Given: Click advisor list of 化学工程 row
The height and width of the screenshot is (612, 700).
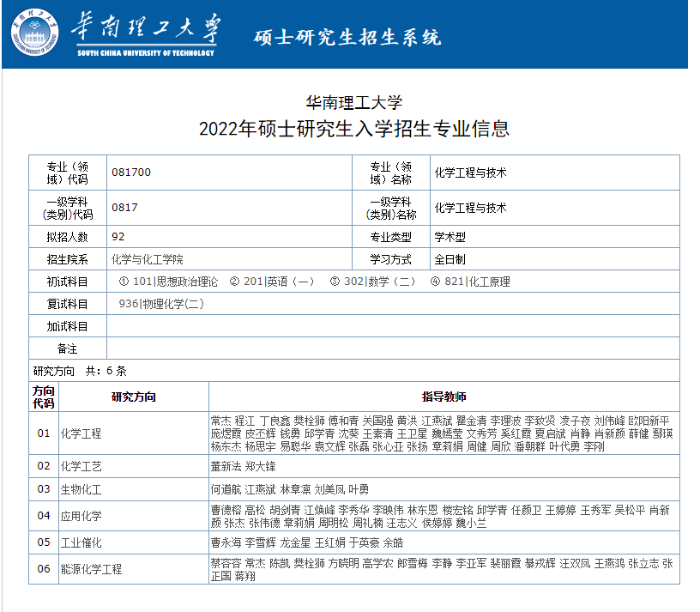Looking at the screenshot, I should coord(442,433).
